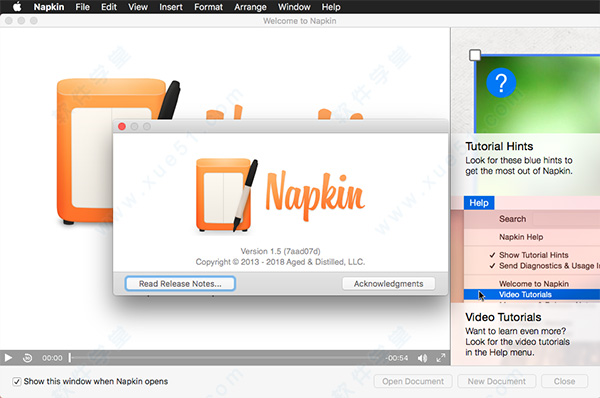Open the Insert menu
This screenshot has height=398, width=600.
click(x=171, y=7)
